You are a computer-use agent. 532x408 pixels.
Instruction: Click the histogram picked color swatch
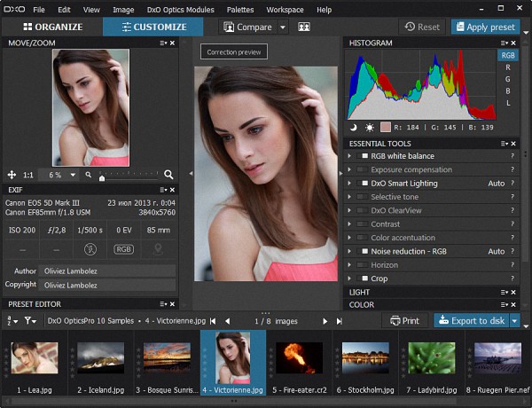385,128
